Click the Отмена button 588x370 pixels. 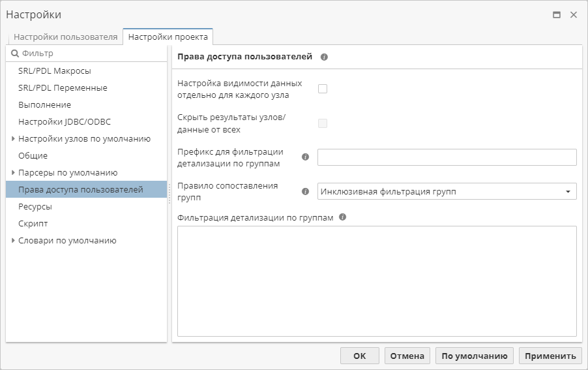click(x=407, y=356)
